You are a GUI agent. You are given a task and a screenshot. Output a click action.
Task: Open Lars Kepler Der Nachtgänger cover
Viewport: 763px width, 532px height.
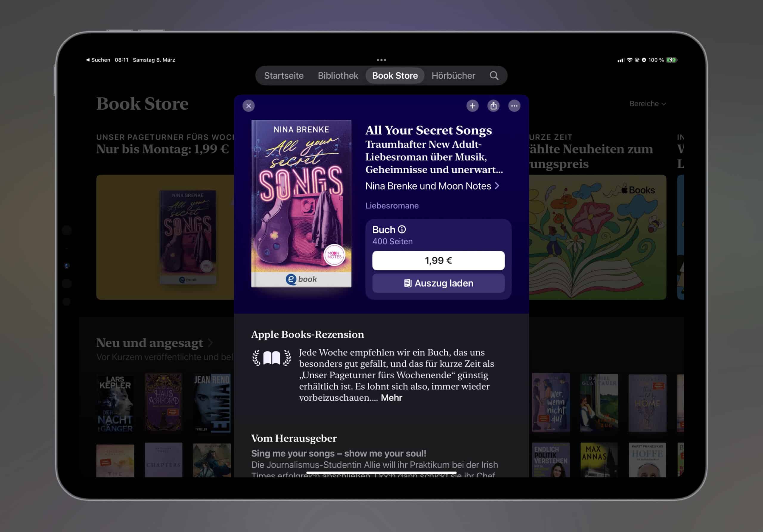point(115,404)
